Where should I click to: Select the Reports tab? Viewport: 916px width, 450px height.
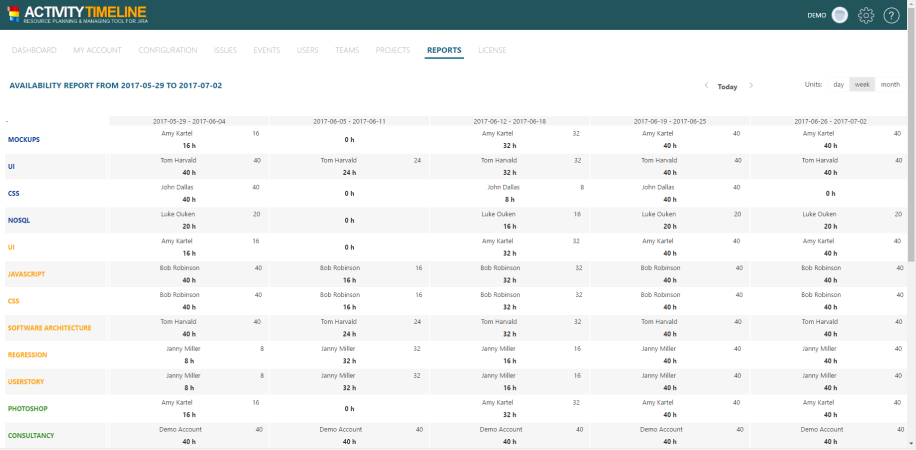pyautogui.click(x=444, y=50)
